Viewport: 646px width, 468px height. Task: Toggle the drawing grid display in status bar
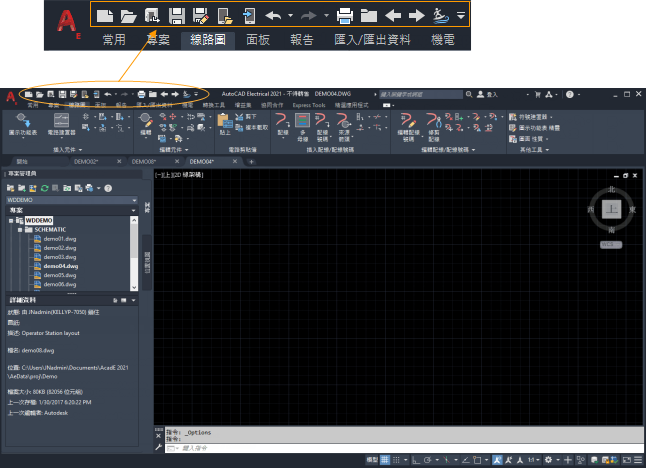385,460
